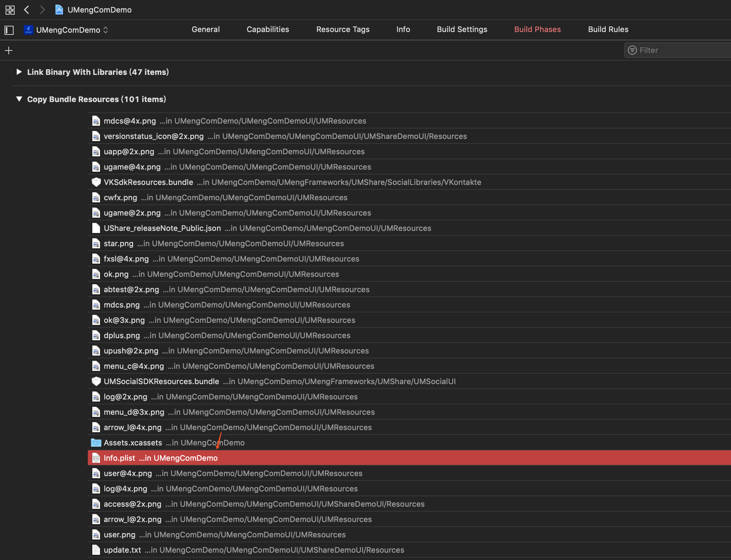Click the dplus.png image icon

coord(96,335)
